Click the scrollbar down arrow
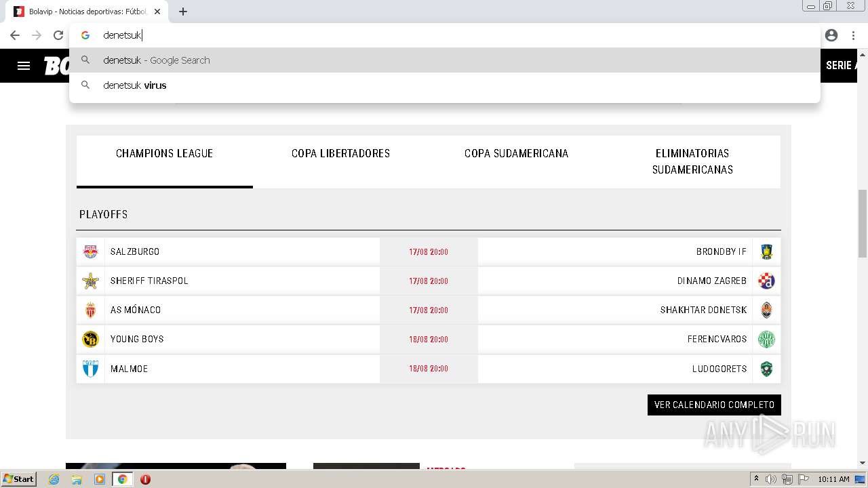The height and width of the screenshot is (488, 868). [863, 463]
